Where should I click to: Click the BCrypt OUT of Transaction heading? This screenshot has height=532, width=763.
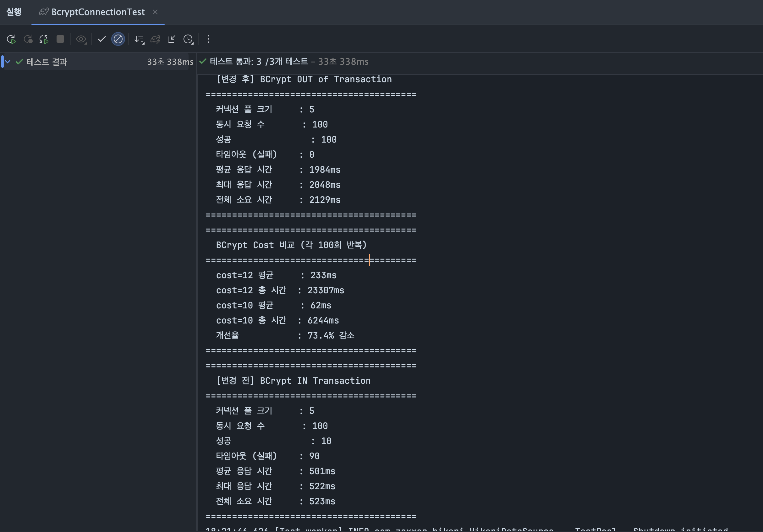click(x=304, y=79)
